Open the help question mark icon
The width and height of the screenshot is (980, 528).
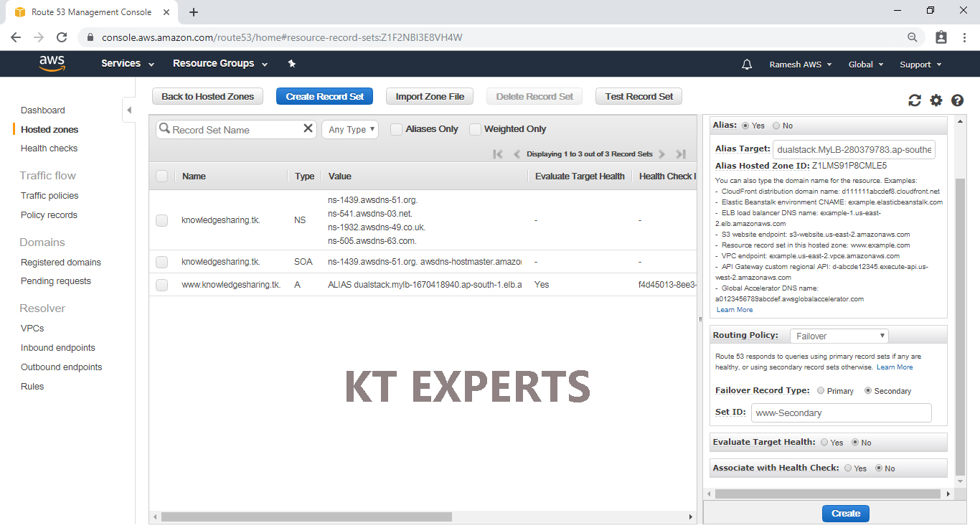957,100
